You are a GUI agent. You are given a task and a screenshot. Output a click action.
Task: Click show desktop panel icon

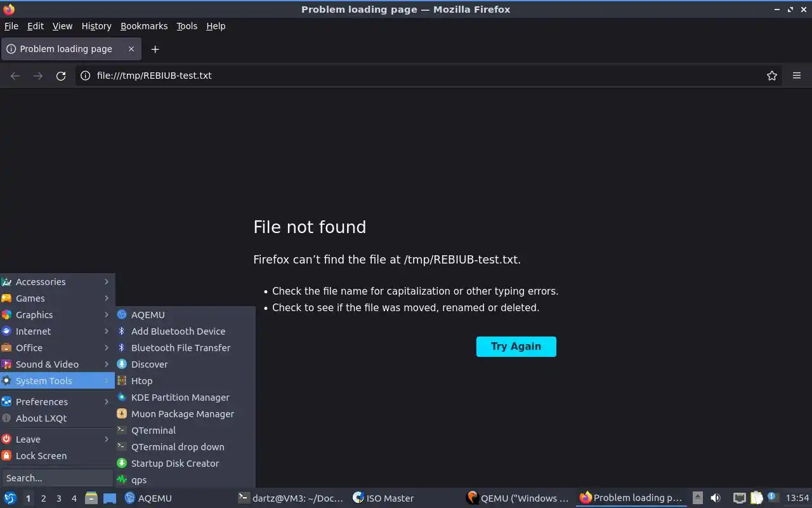[x=110, y=498]
